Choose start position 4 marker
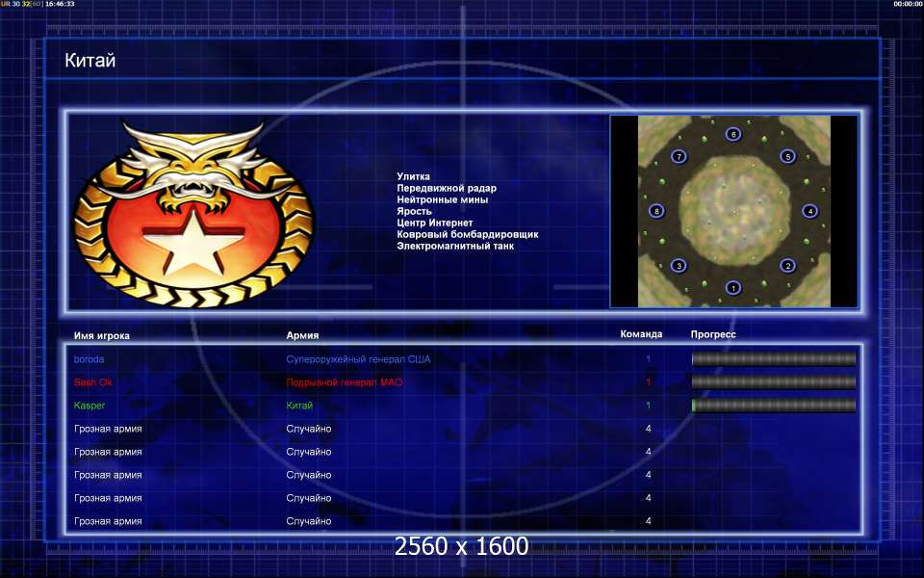The width and height of the screenshot is (924, 578). (810, 211)
